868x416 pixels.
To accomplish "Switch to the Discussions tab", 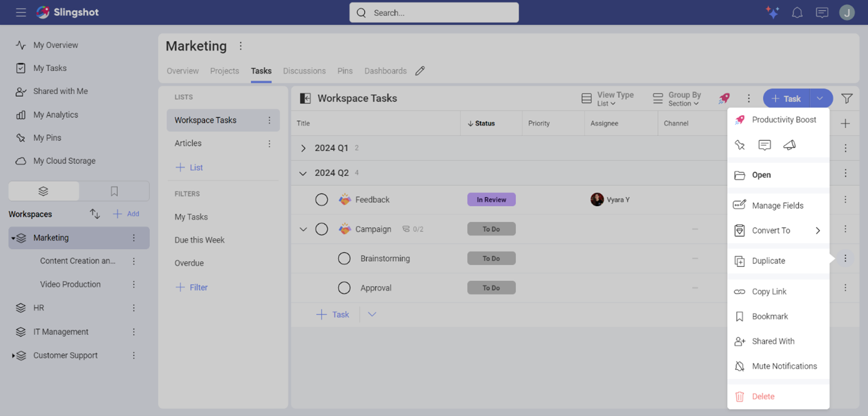I will point(304,71).
